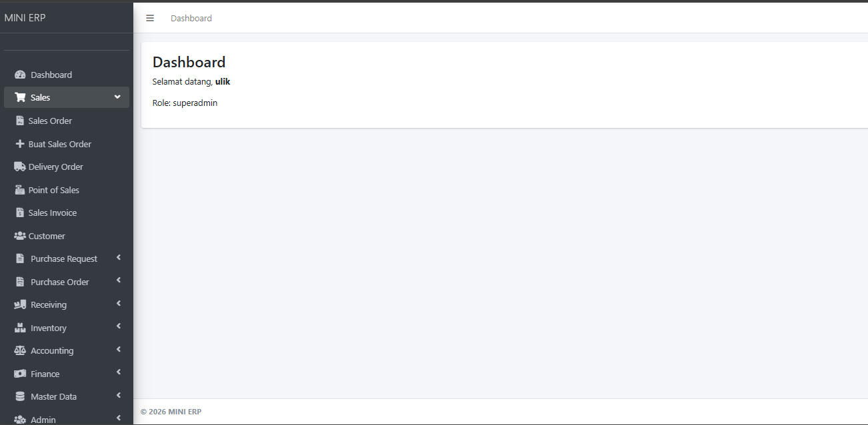Click the Dashboard breadcrumb link in navbar
This screenshot has width=868, height=425.
(191, 18)
